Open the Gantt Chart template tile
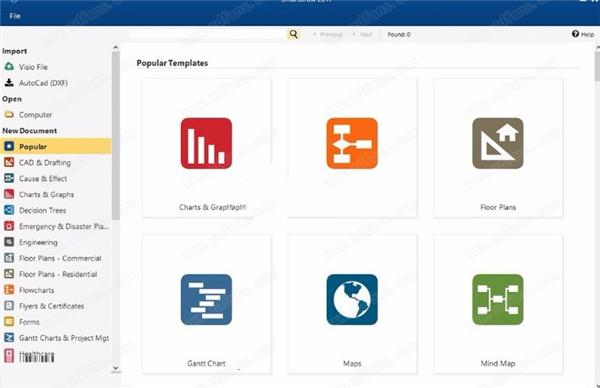 207,304
